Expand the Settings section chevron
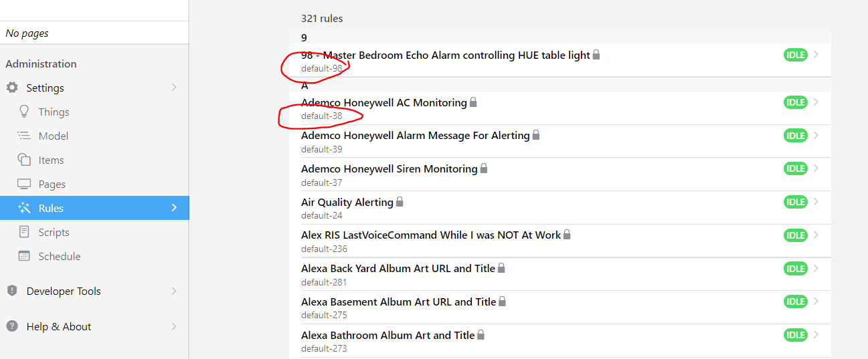This screenshot has width=868, height=359. [x=174, y=88]
